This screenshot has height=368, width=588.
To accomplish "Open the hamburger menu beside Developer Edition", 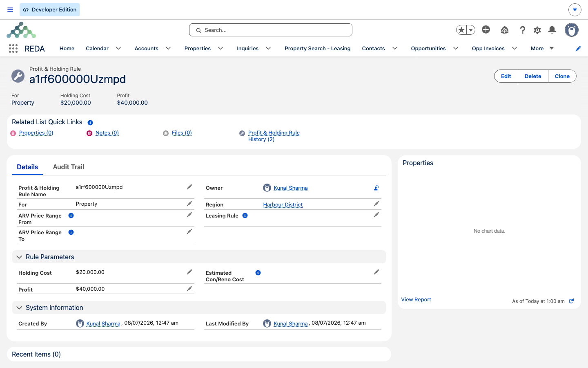I will (x=10, y=10).
